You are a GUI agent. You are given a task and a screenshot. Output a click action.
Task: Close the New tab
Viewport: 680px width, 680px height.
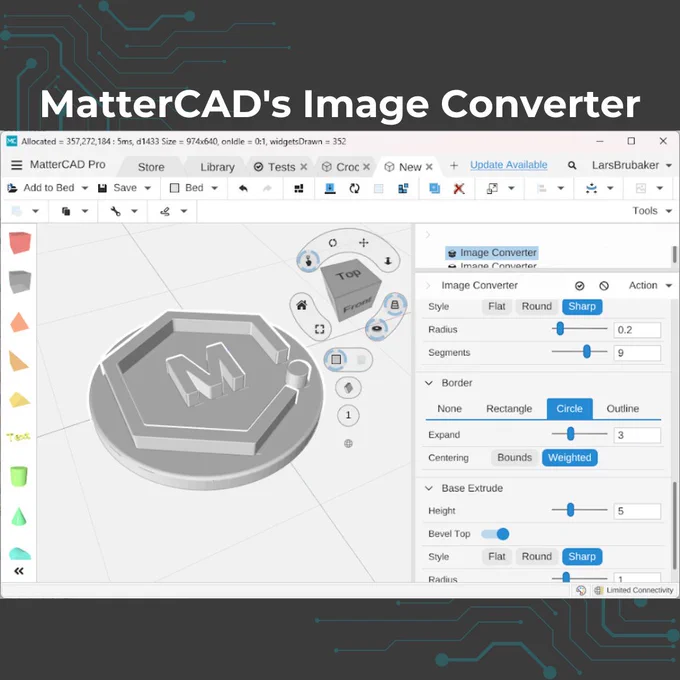429,167
